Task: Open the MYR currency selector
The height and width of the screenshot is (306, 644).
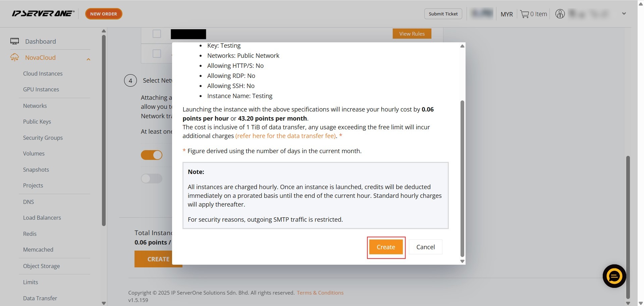Action: tap(506, 14)
